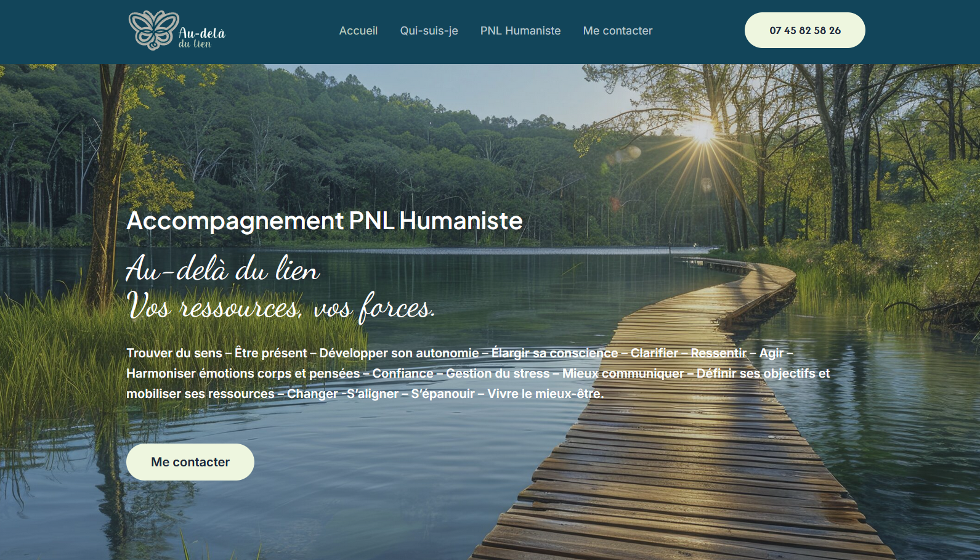The height and width of the screenshot is (560, 980).
Task: Click the script line "Vos ressources, vos forces."
Action: pyautogui.click(x=281, y=307)
